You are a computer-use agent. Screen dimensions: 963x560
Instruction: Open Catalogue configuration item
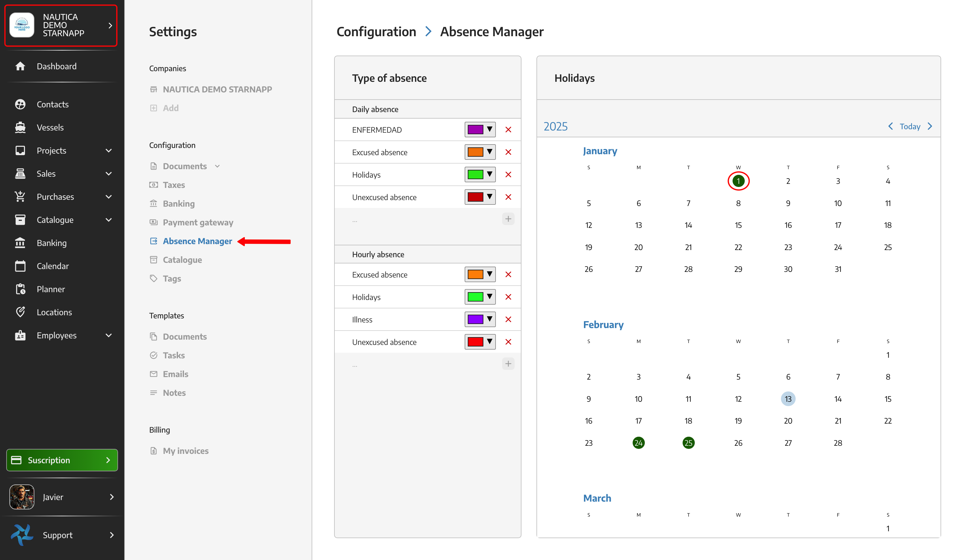[176, 260]
